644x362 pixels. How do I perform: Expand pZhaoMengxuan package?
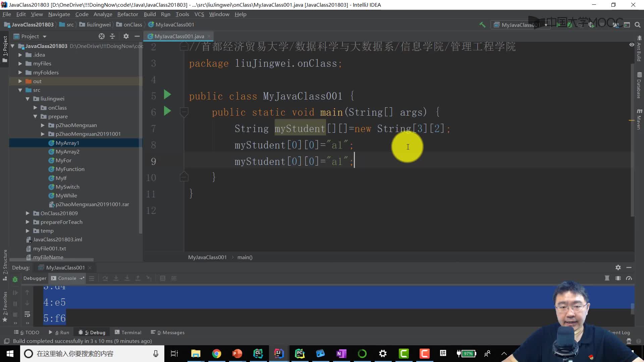point(43,125)
